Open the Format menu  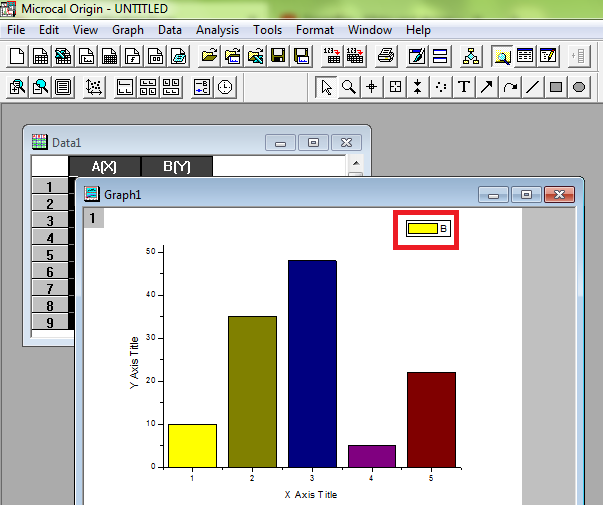314,30
